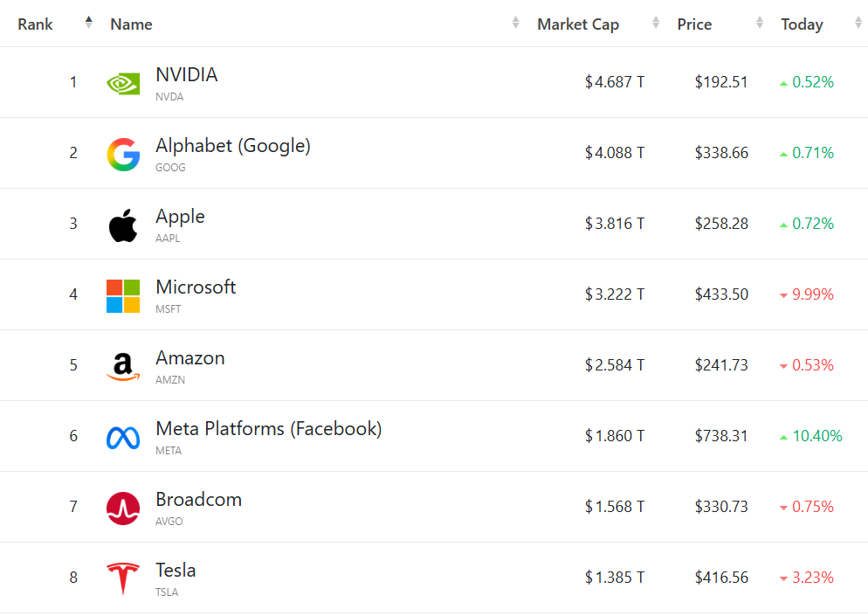Screen dimensions: 868x616
Task: Click Microsoft's 9.99% daily change
Action: click(x=812, y=294)
